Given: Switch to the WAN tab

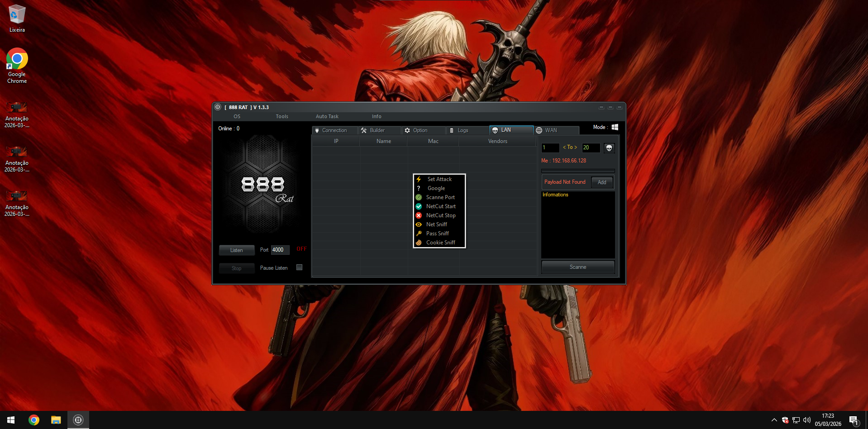Looking at the screenshot, I should (x=557, y=130).
